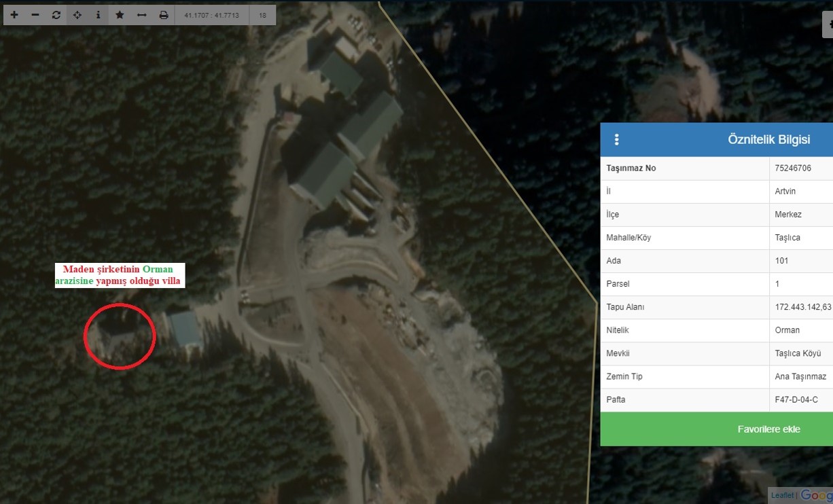Open the partially visible settings button at top right
This screenshot has height=504, width=833.
tap(828, 24)
